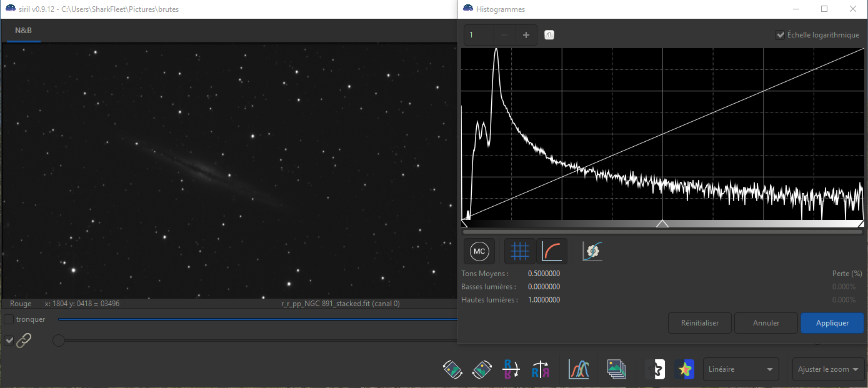This screenshot has height=388, width=868.
Task: Click the small white layer indicator icon
Action: pos(549,35)
